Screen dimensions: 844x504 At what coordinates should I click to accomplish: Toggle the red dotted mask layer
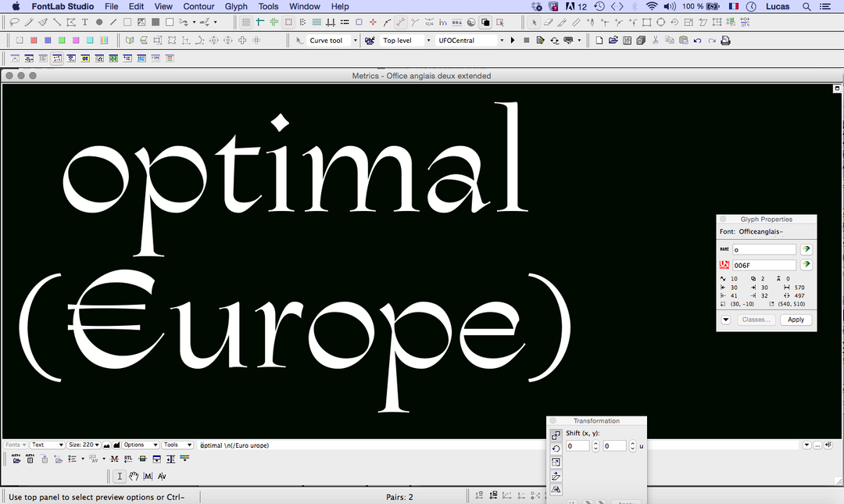[288, 22]
